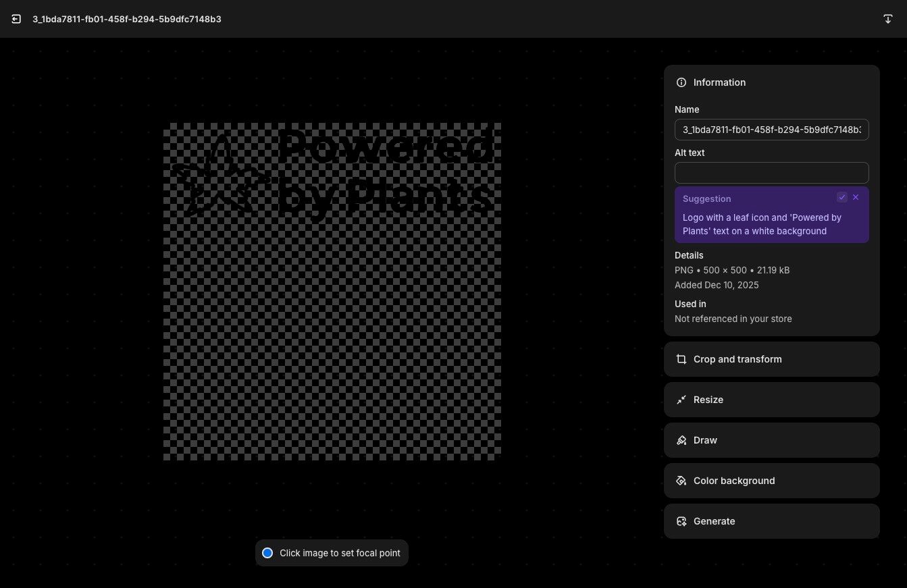Click the Information panel info icon
The image size is (907, 588).
tap(681, 82)
